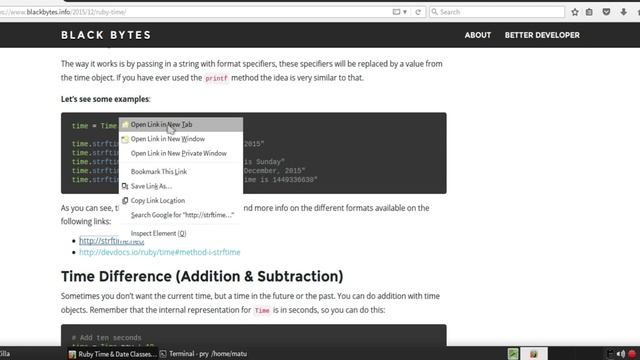Show bookmarks list icon

(x=589, y=12)
